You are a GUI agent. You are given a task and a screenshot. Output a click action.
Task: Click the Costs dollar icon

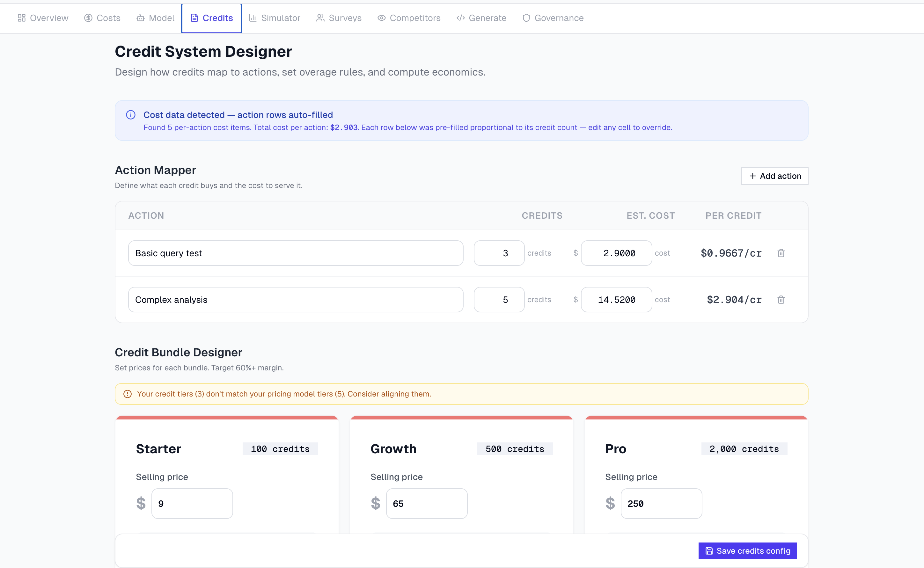pos(88,18)
